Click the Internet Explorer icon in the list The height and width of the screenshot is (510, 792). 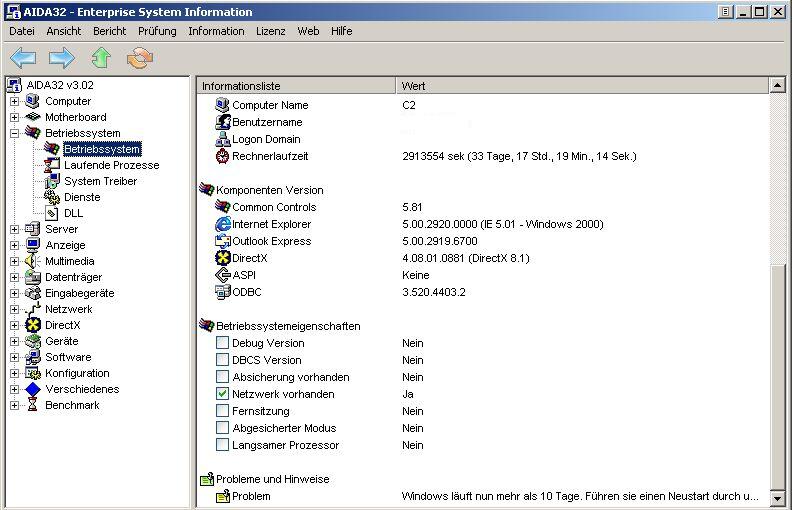pyautogui.click(x=223, y=224)
